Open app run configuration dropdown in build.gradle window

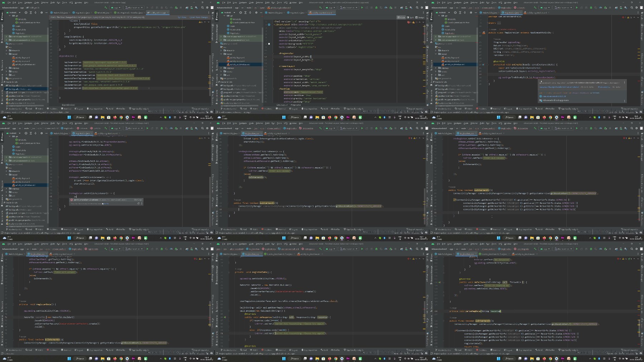(x=116, y=8)
